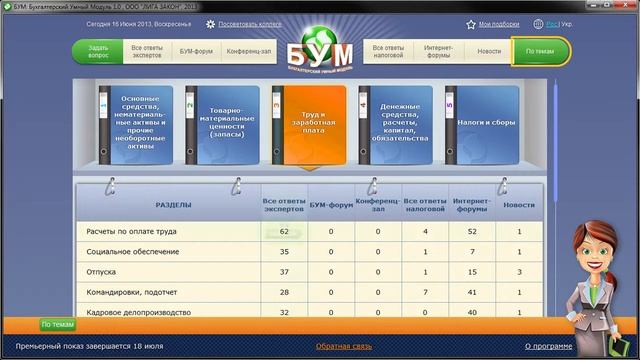Open 37 expert answers for Отпуска

point(284,272)
